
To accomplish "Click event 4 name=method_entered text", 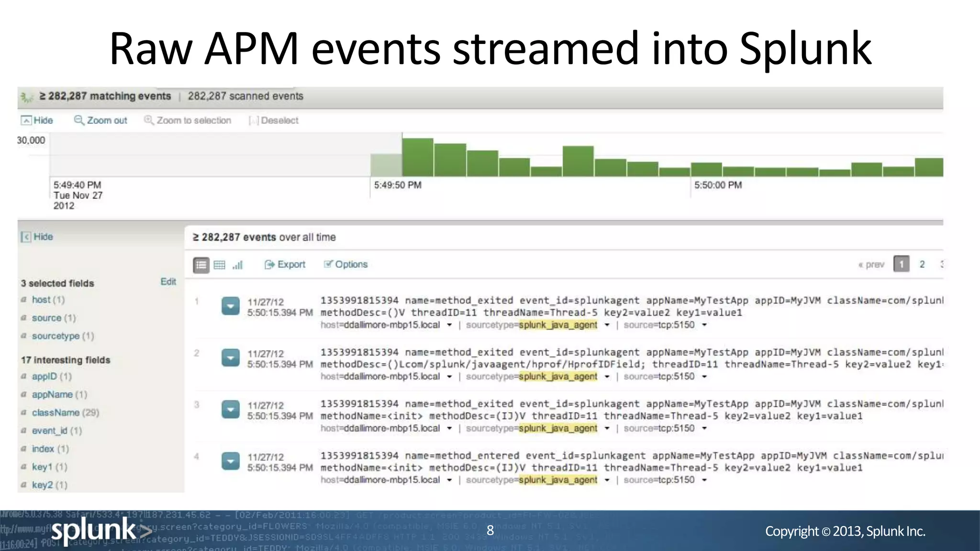I will click(462, 456).
